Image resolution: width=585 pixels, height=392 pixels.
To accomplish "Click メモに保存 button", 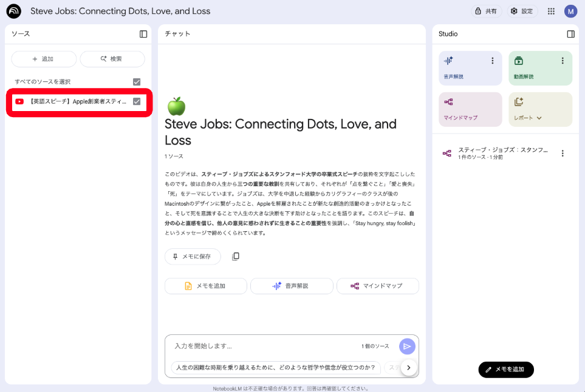I will pyautogui.click(x=193, y=256).
